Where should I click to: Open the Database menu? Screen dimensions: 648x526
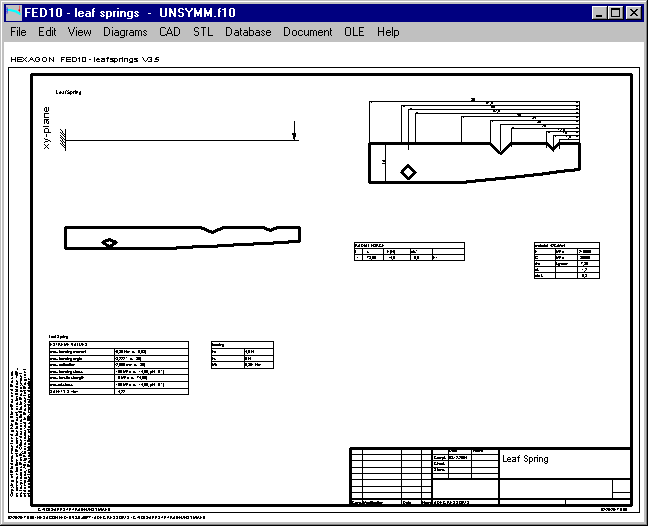click(248, 32)
